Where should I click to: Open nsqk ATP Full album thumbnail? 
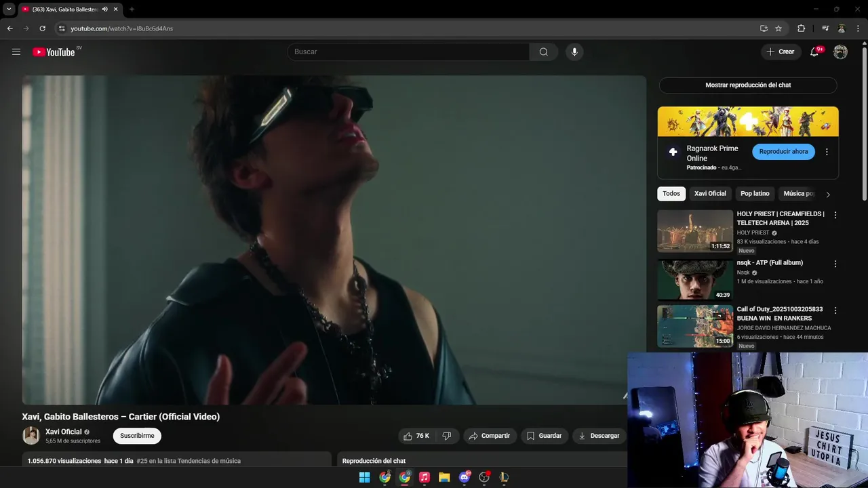point(695,279)
